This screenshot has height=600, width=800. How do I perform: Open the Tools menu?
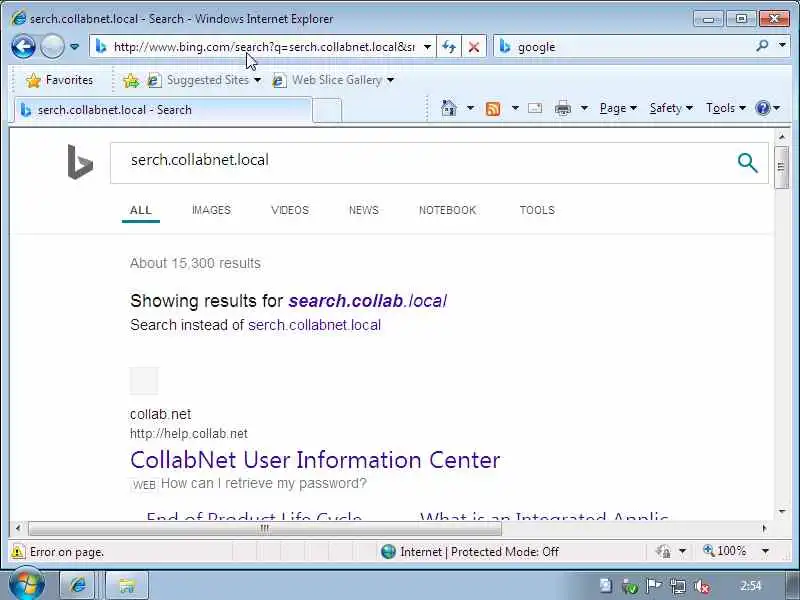(726, 108)
